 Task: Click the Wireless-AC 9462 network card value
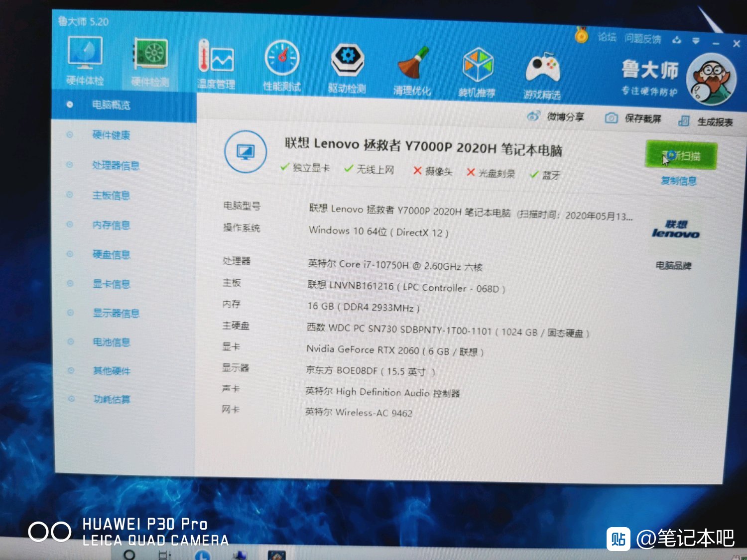coord(359,412)
